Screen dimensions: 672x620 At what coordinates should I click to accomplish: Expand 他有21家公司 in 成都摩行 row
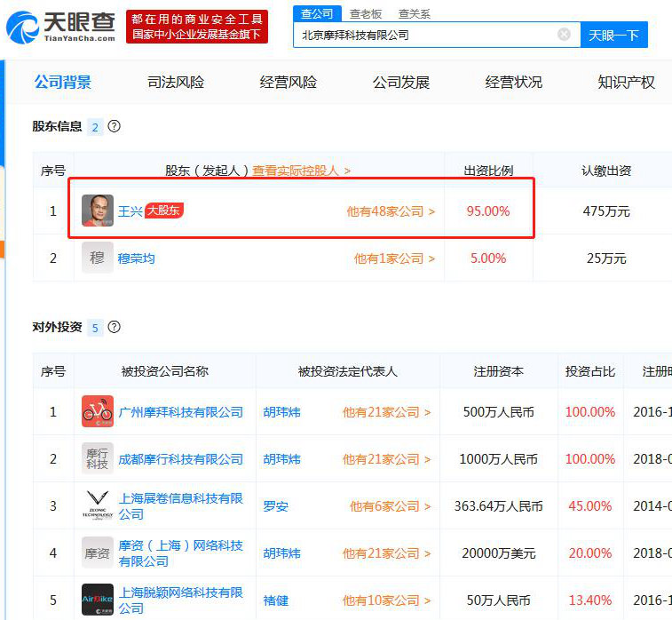[386, 459]
